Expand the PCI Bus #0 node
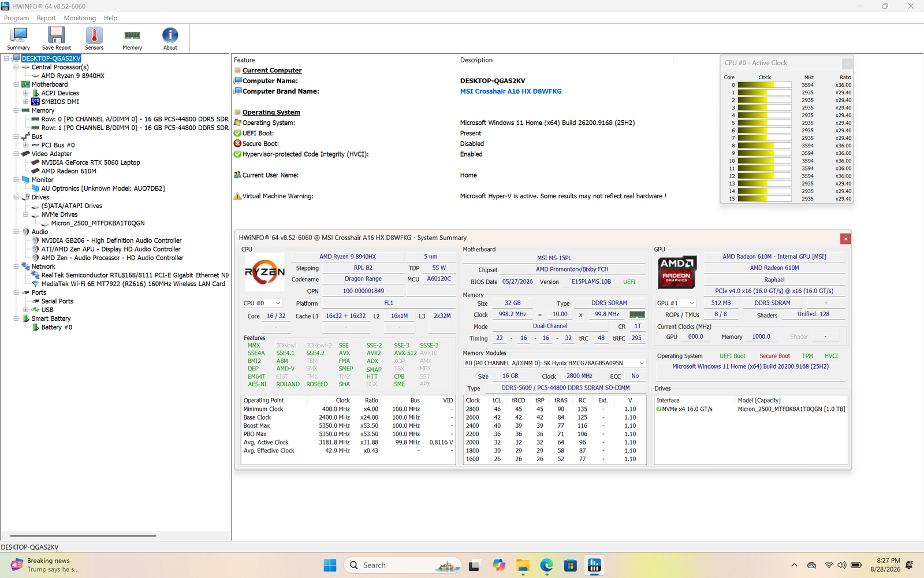This screenshot has height=578, width=924. tap(26, 145)
